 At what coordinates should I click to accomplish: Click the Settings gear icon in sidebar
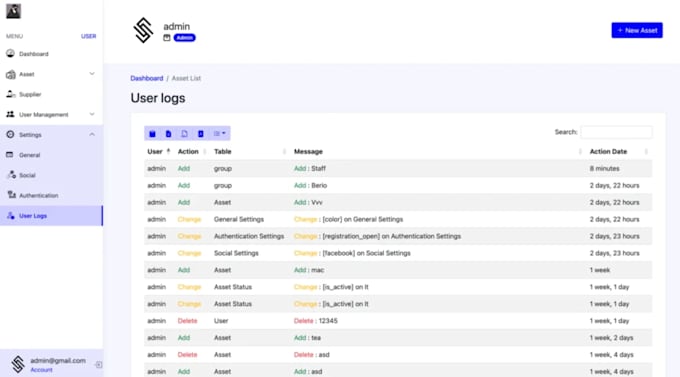tap(10, 134)
